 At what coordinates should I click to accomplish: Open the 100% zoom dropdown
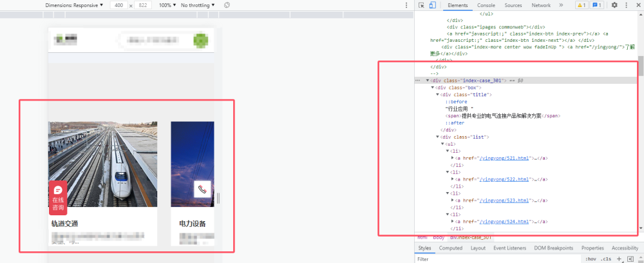(167, 5)
